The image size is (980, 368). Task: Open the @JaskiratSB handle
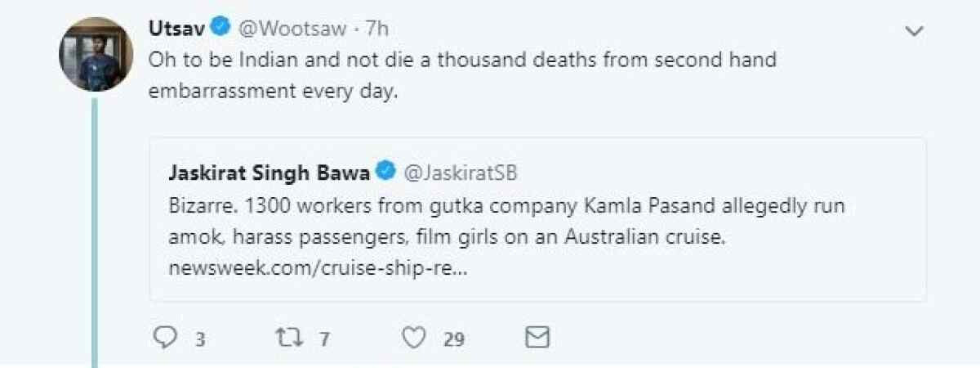click(461, 172)
